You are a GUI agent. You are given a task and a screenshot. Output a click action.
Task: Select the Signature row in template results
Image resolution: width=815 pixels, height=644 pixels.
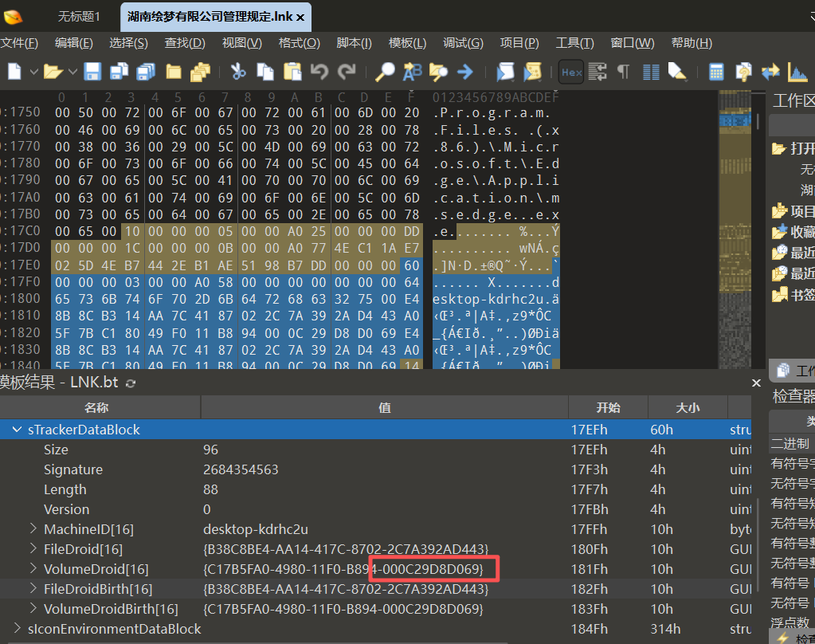pos(376,469)
